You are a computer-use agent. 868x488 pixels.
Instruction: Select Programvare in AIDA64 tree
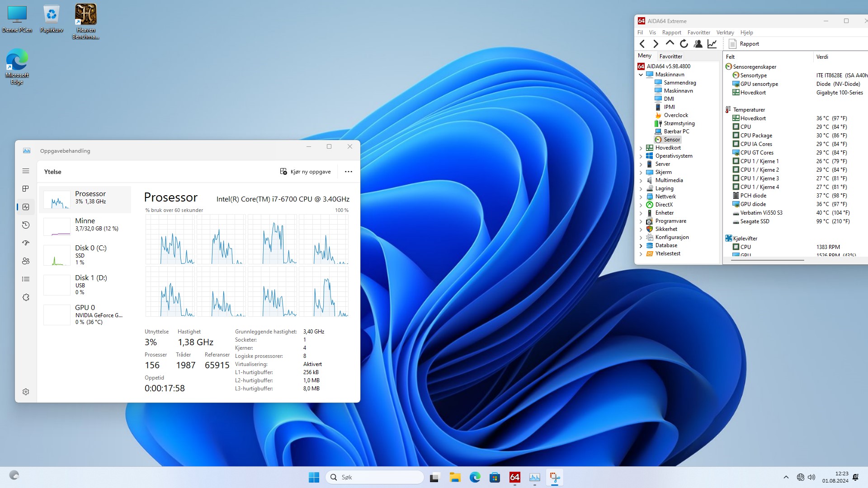[670, 221]
